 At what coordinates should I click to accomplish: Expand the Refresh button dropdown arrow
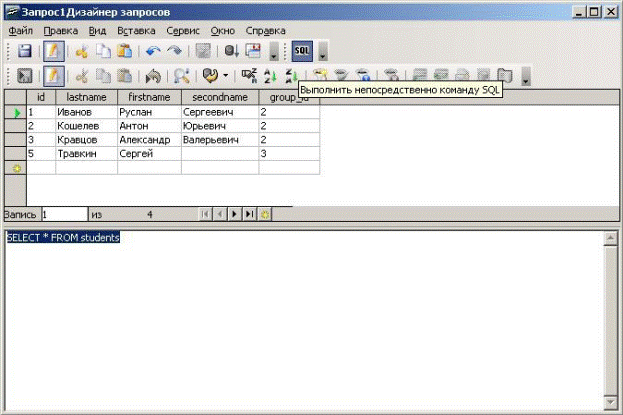click(225, 76)
